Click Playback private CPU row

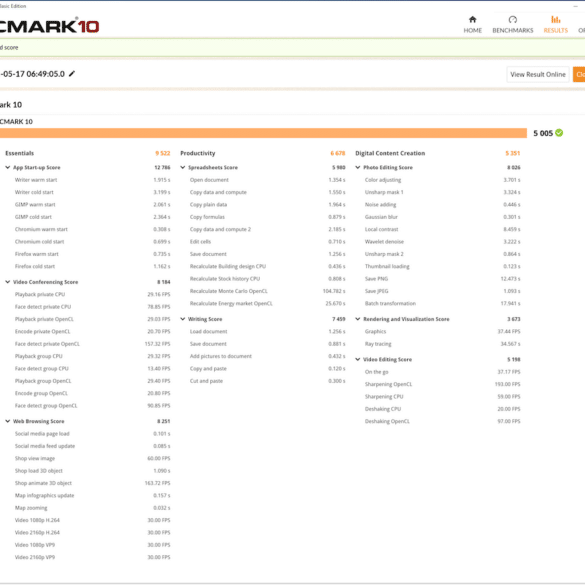[93, 294]
